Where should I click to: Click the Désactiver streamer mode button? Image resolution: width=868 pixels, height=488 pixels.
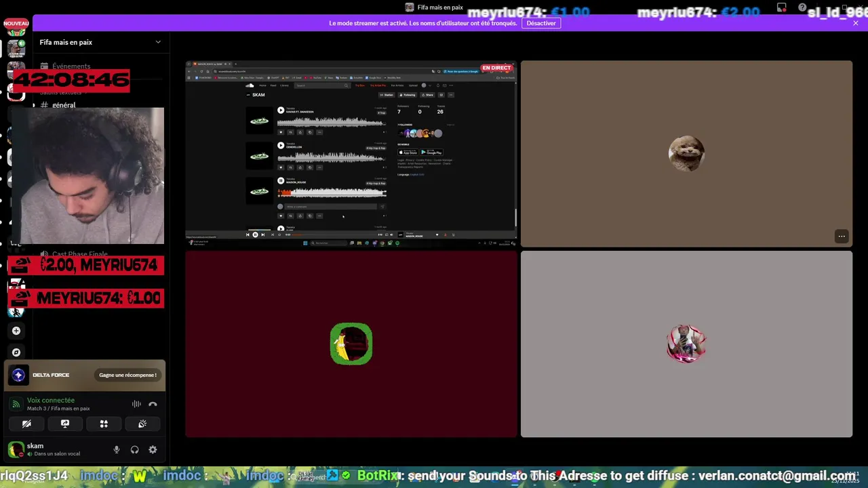click(x=541, y=23)
